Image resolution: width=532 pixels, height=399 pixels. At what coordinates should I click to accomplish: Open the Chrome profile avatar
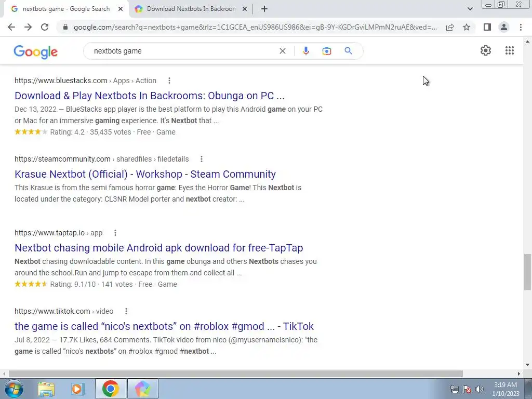tap(504, 27)
